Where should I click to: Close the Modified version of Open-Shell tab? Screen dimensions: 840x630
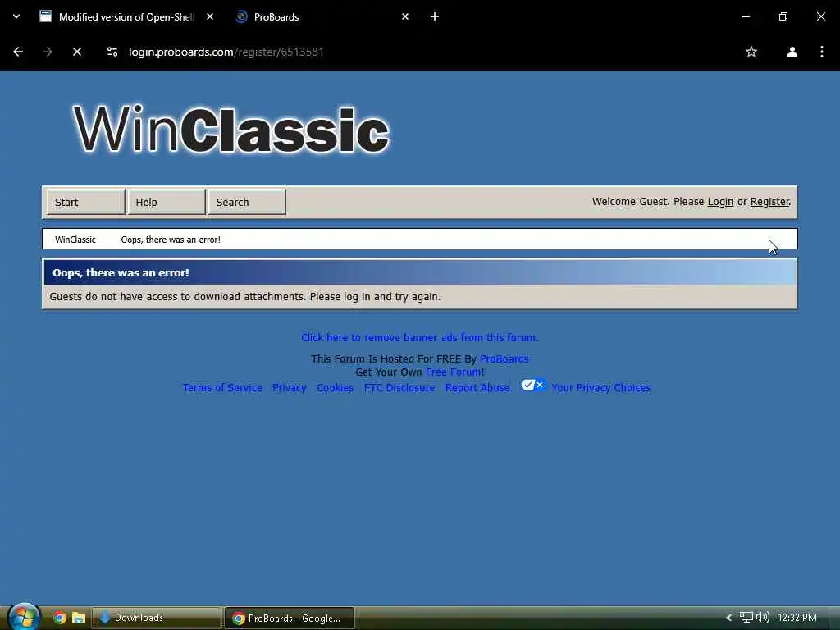tap(210, 16)
